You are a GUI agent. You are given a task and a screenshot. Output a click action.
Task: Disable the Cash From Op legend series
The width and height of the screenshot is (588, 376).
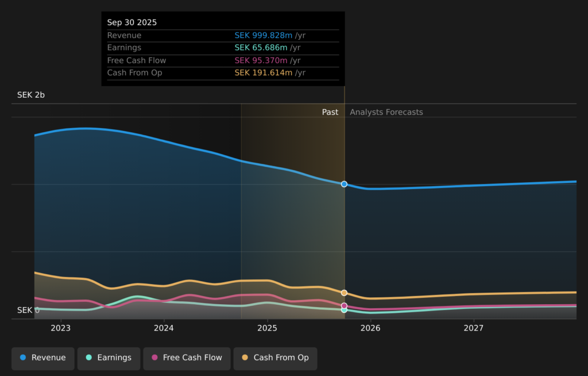click(x=275, y=358)
